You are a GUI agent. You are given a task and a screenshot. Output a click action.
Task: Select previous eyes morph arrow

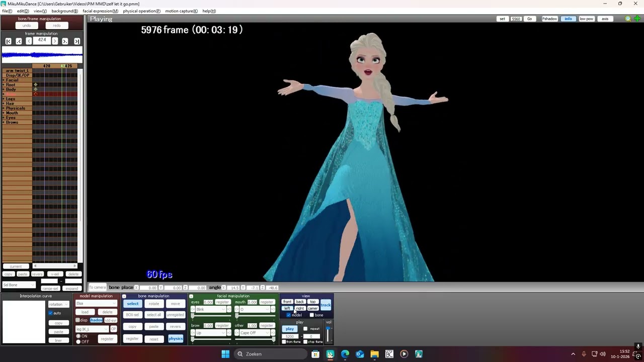tap(193, 309)
